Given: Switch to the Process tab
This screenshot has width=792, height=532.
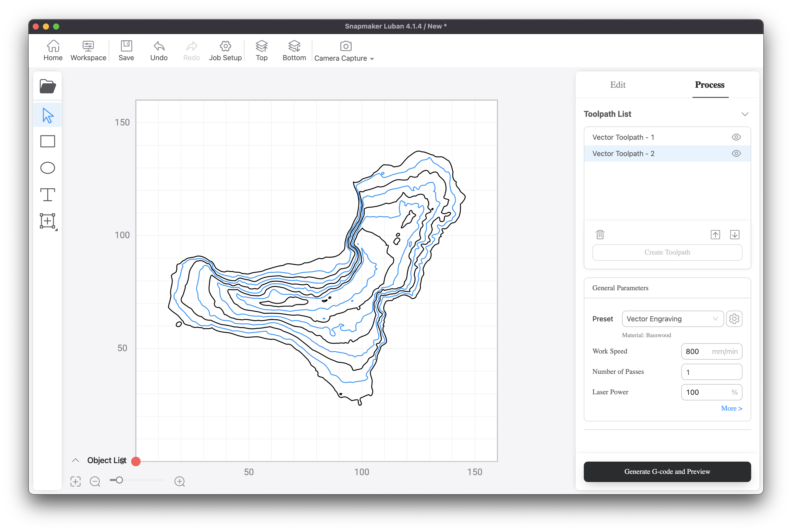Looking at the screenshot, I should (710, 85).
